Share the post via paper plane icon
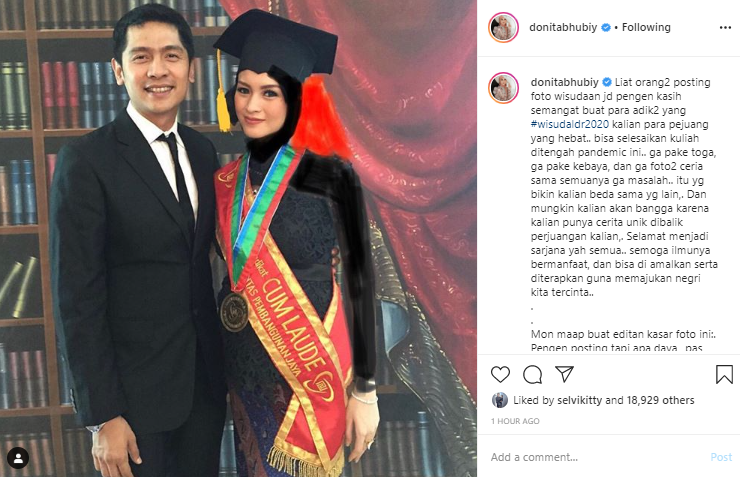 [564, 374]
